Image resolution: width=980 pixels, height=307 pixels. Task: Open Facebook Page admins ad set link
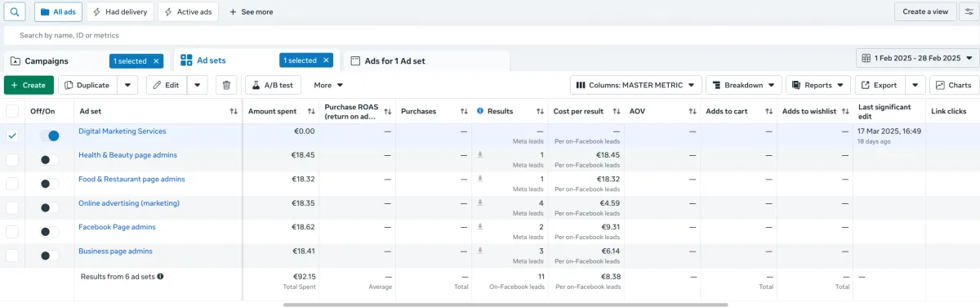(x=117, y=227)
